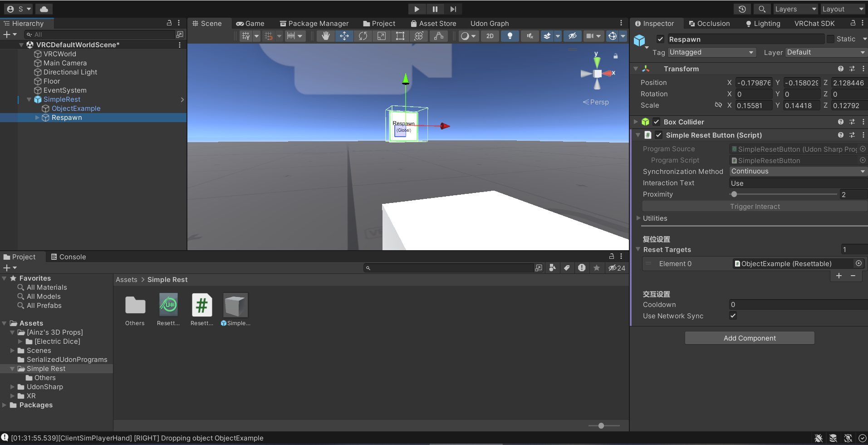The width and height of the screenshot is (868, 445).
Task: Select the combined Transform tool
Action: point(419,36)
